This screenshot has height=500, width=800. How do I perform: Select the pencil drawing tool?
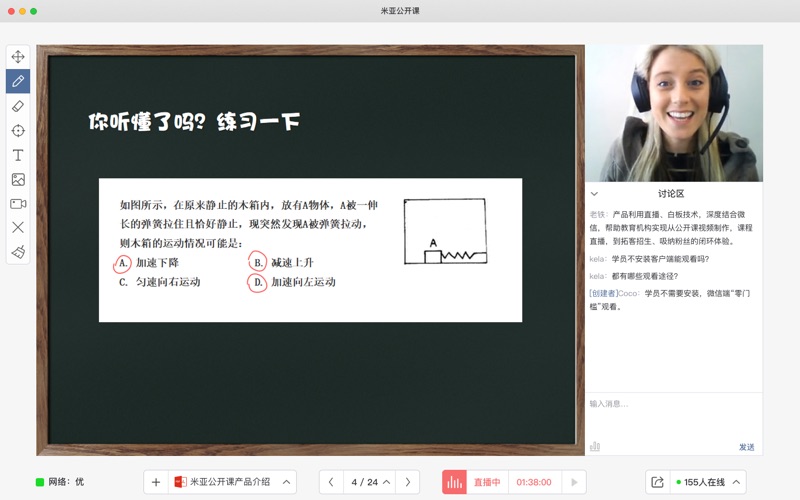[x=18, y=81]
